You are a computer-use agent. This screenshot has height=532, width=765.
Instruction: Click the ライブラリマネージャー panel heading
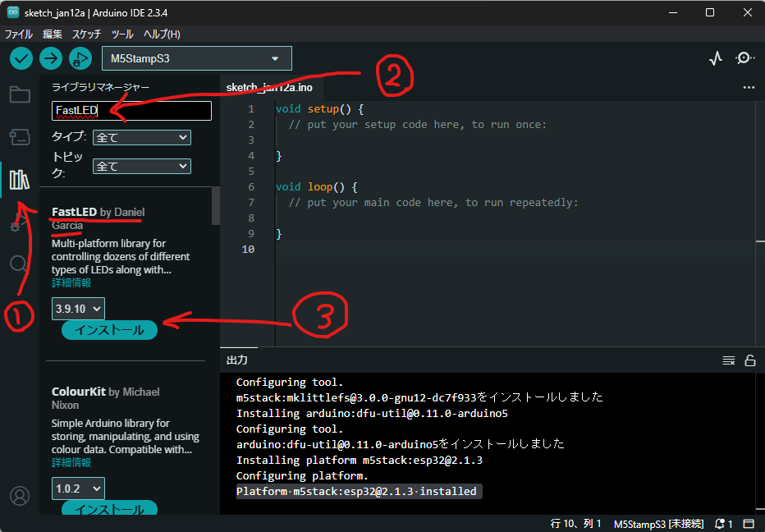coord(100,87)
